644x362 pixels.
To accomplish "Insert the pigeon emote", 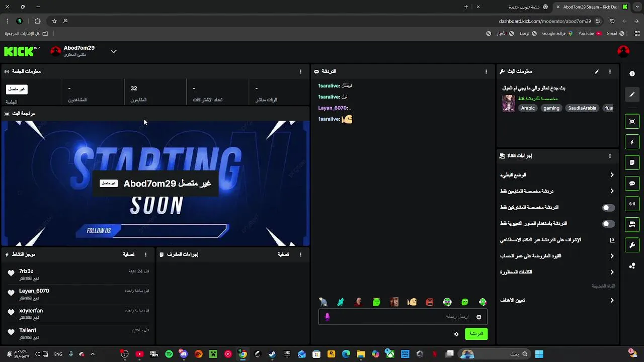I will tap(323, 302).
